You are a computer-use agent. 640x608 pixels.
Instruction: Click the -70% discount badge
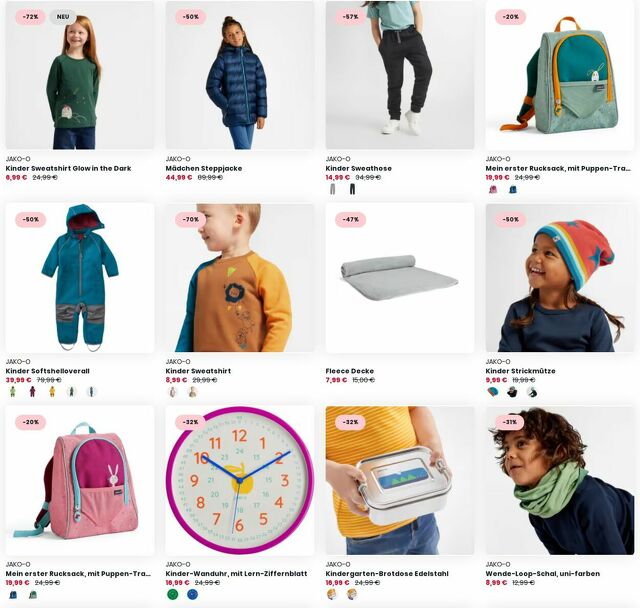tap(190, 219)
